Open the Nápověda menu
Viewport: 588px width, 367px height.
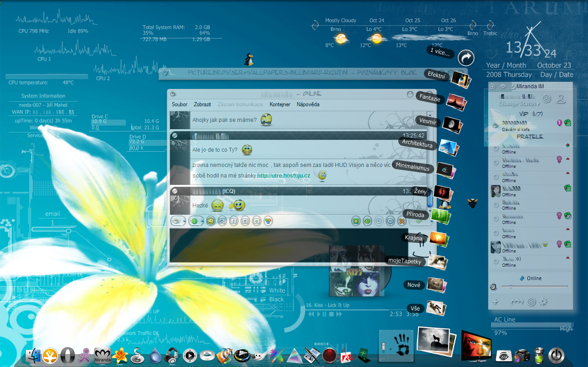(308, 104)
